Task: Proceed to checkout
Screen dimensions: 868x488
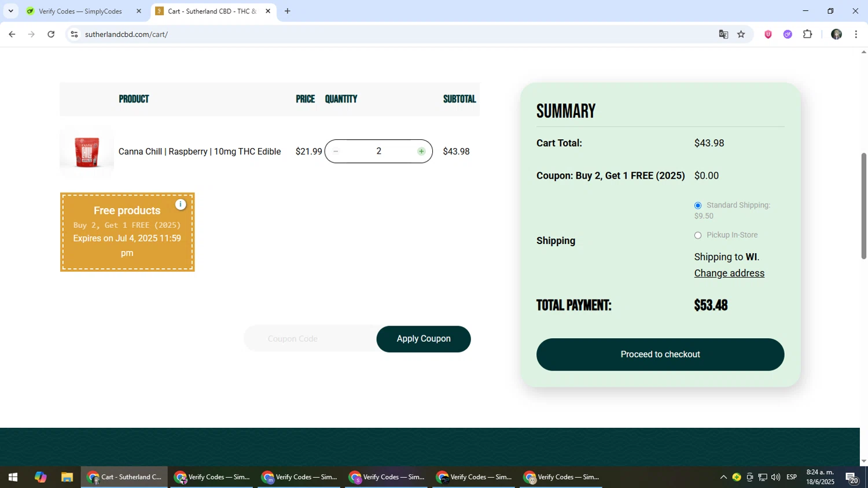Action: click(660, 354)
